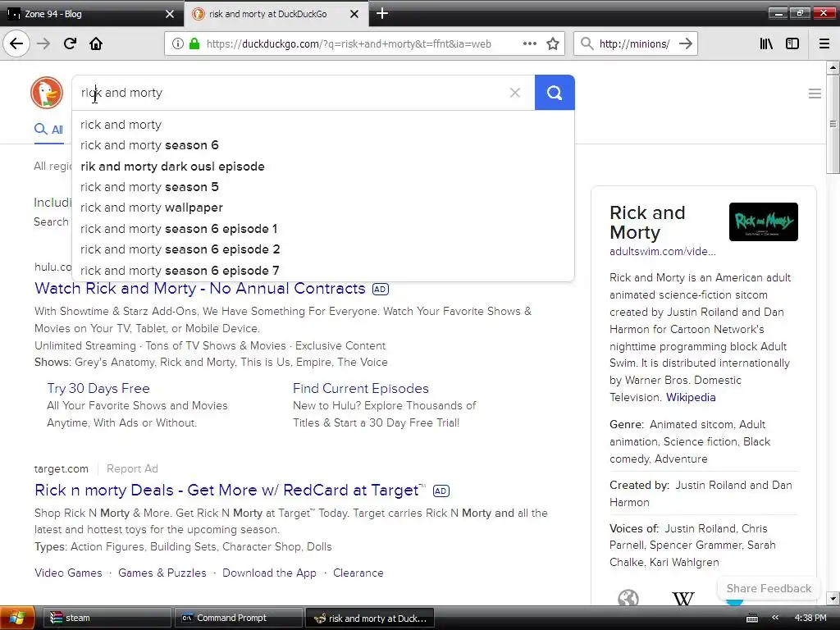The image size is (840, 630).
Task: Open Wikipedia W icon in infobox
Action: click(683, 598)
